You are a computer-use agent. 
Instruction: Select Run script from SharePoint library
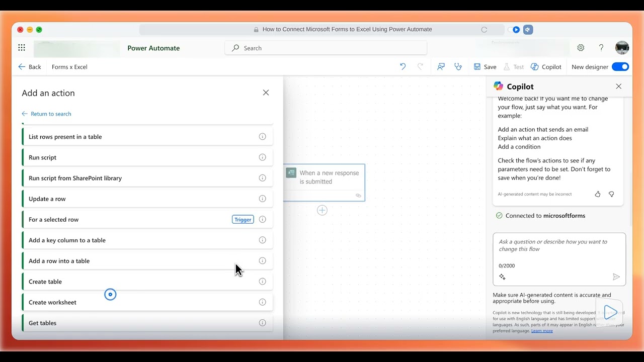tap(147, 178)
